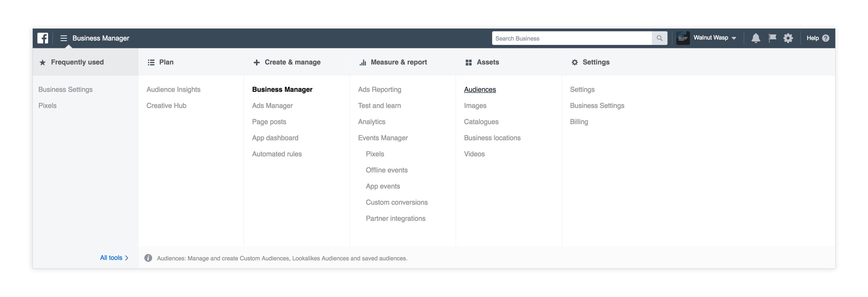Image resolution: width=868 pixels, height=297 pixels.
Task: Click the Business Manager title in top bar
Action: click(101, 38)
